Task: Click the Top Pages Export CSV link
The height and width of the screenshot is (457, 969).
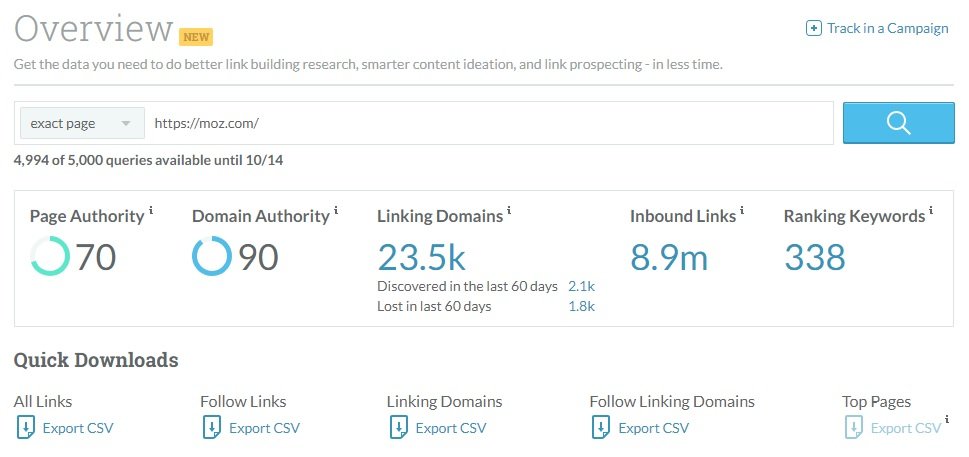Action: (905, 428)
